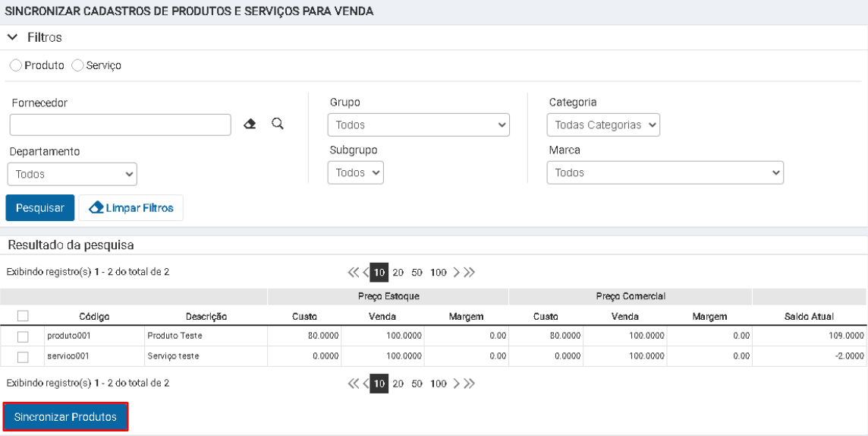Check the box for produto001 row
The height and width of the screenshot is (436, 868).
[x=23, y=336]
